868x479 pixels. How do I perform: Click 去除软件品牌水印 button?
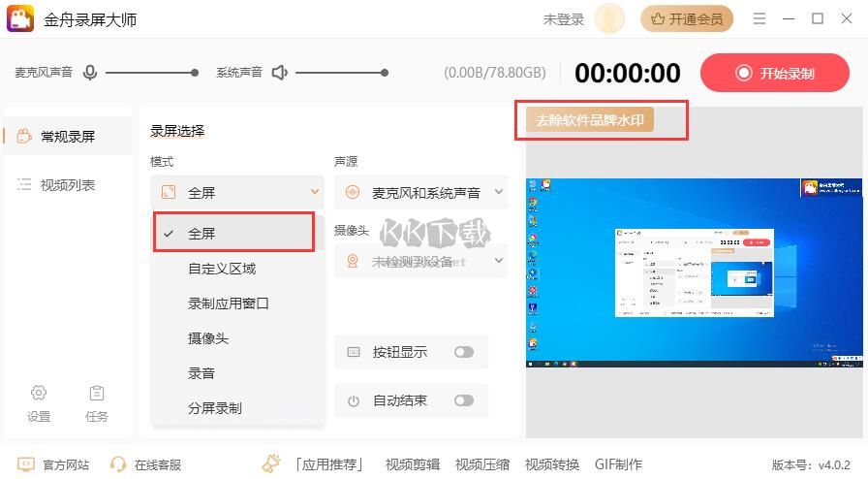[x=590, y=120]
